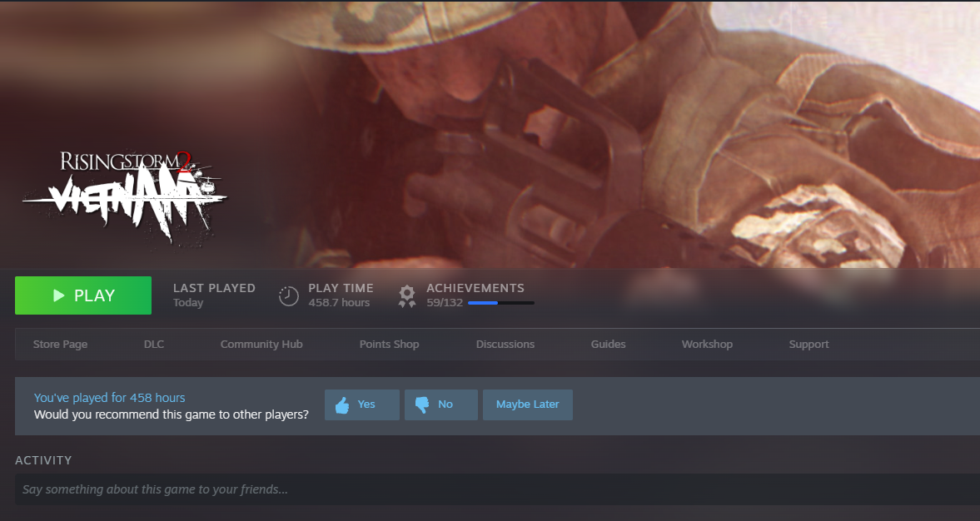Click the achievements ribbon gear icon
Image resolution: width=980 pixels, height=521 pixels.
(x=407, y=296)
